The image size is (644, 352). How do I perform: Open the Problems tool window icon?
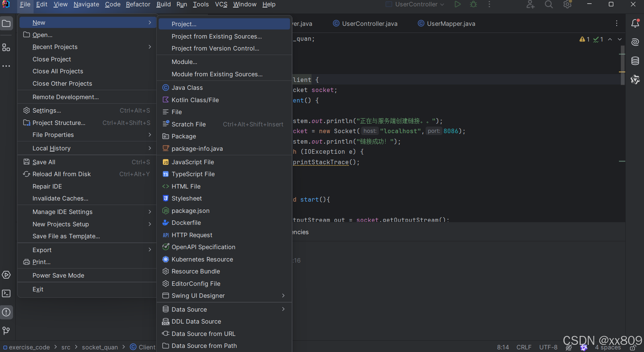tap(6, 312)
